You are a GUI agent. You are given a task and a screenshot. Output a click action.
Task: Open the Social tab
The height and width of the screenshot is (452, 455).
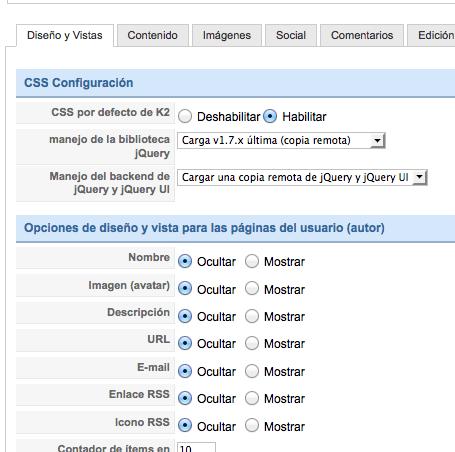coord(291,35)
